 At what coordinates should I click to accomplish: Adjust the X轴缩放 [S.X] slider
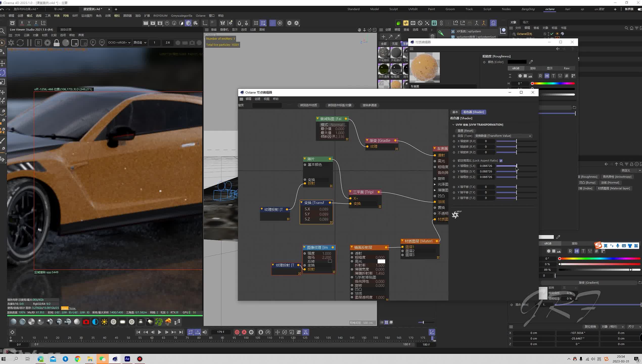tap(516, 166)
